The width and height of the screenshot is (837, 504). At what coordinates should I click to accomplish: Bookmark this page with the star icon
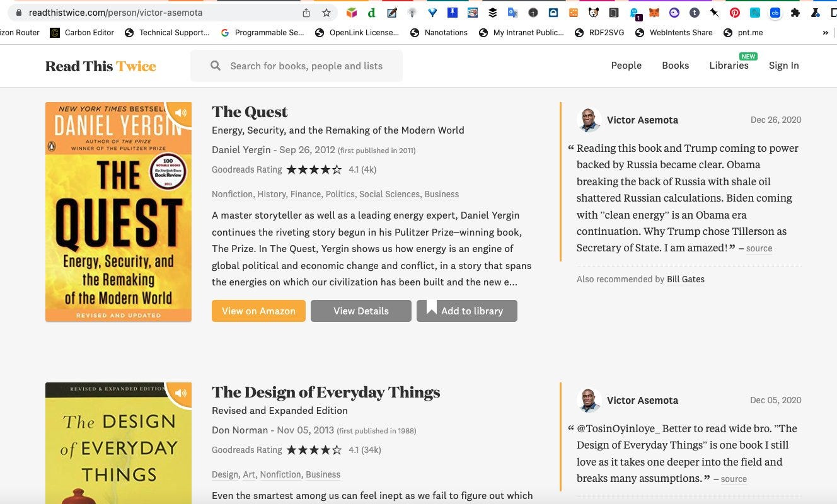pos(326,13)
